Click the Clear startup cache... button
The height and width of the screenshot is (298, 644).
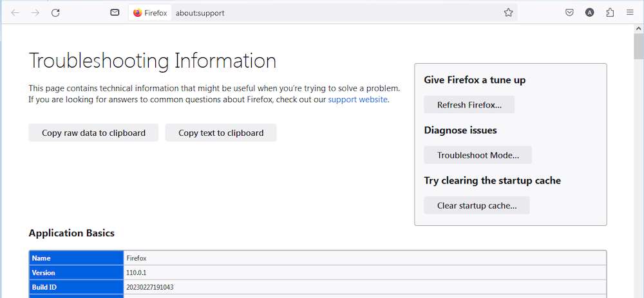coord(477,206)
